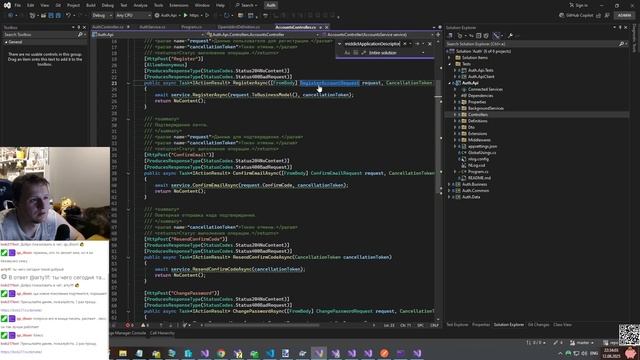
Task: Click the green Start debugging play icon
Action: [x=186, y=16]
